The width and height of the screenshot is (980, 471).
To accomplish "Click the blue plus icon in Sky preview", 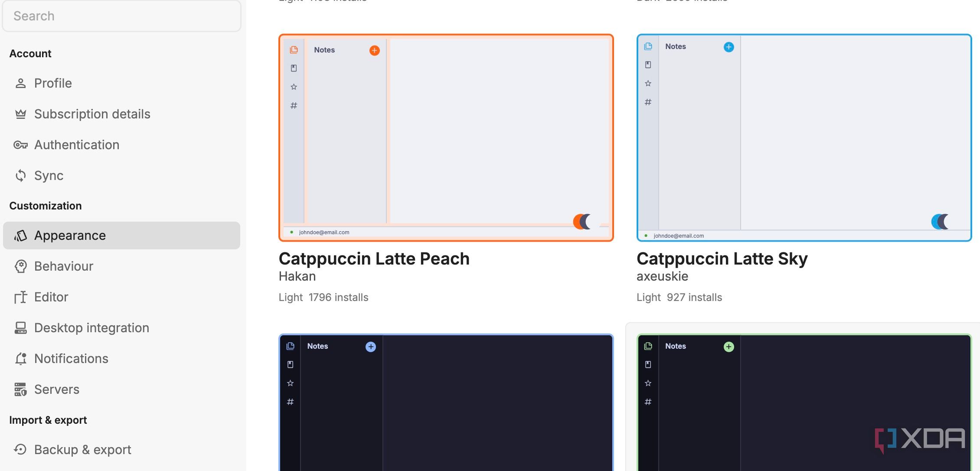I will point(728,47).
